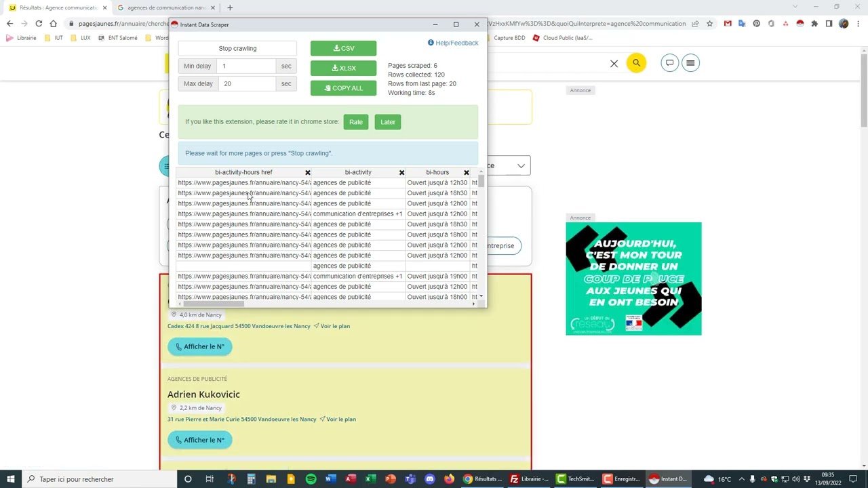Image resolution: width=868 pixels, height=488 pixels.
Task: Open the weather widget showing 16°C
Action: [717, 479]
